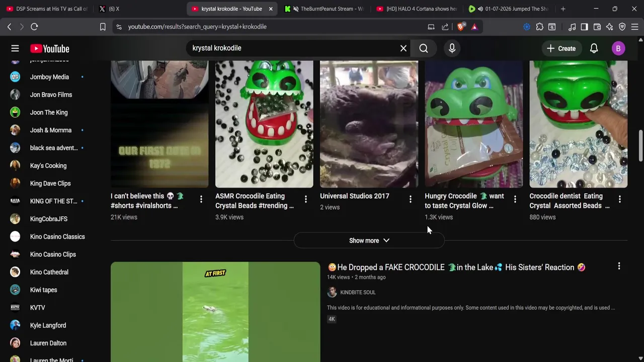Open King Dave Clips channel
Viewport: 644px width, 362px height.
click(49, 184)
